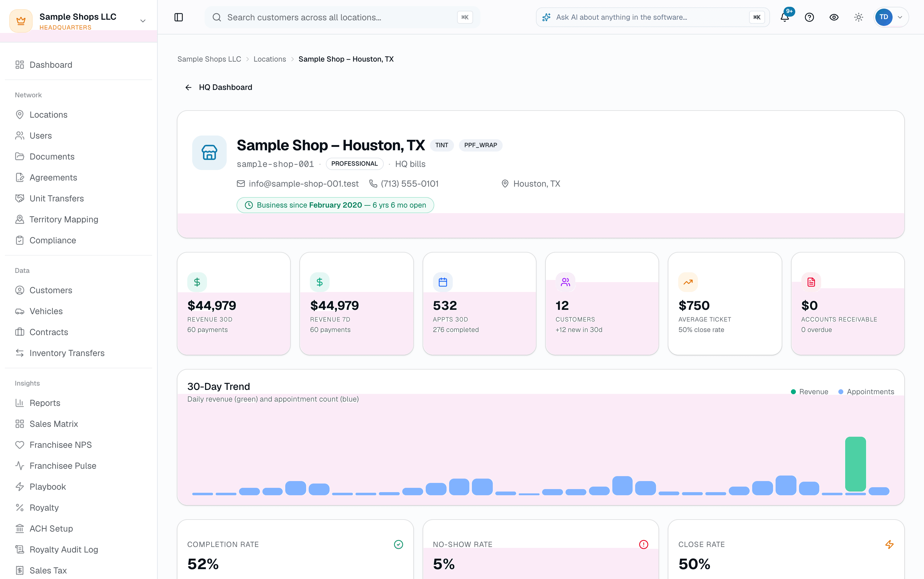Click the Inventory Transfers arrows icon

pos(19,353)
